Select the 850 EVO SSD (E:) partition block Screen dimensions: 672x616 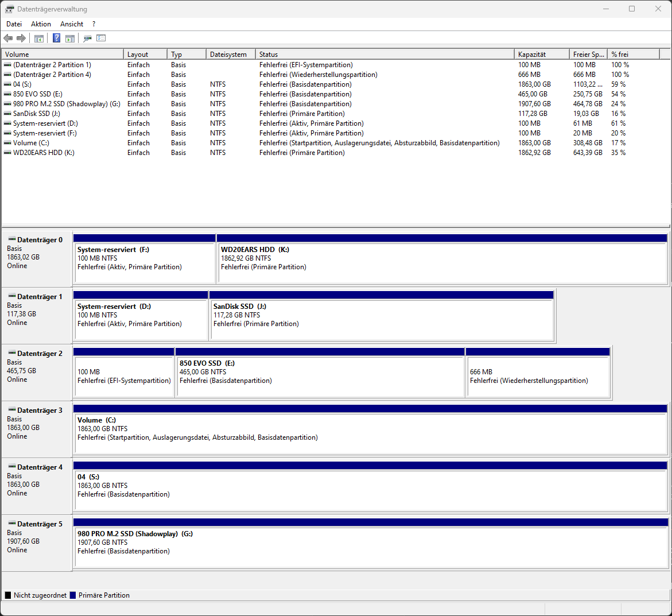(320, 373)
